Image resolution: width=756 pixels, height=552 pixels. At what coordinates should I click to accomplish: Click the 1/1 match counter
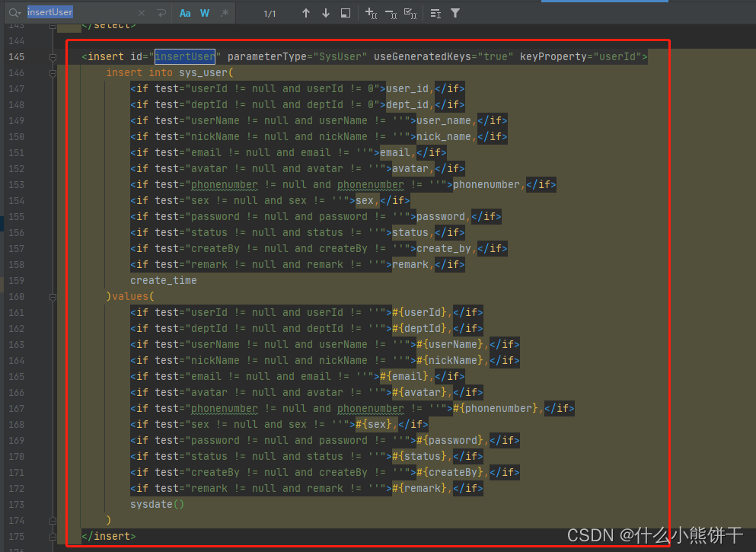[x=270, y=14]
